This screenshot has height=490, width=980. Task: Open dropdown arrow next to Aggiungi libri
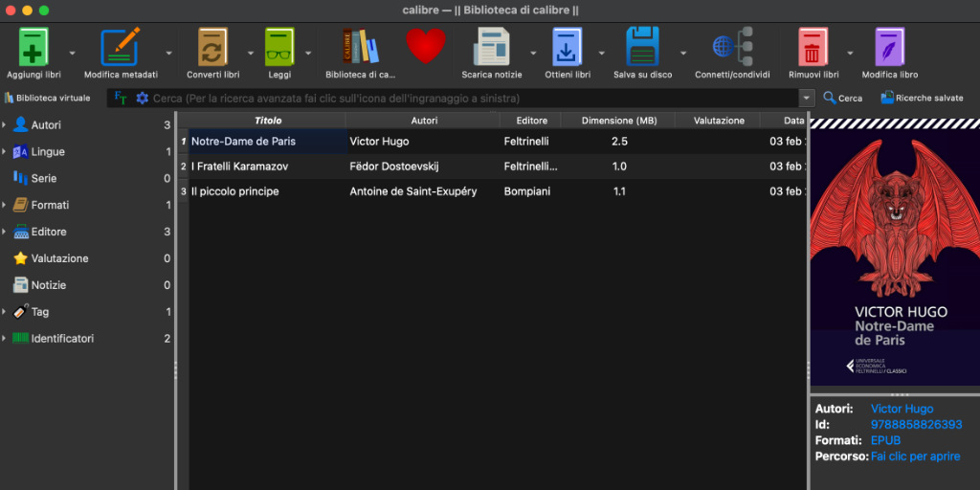click(x=72, y=54)
